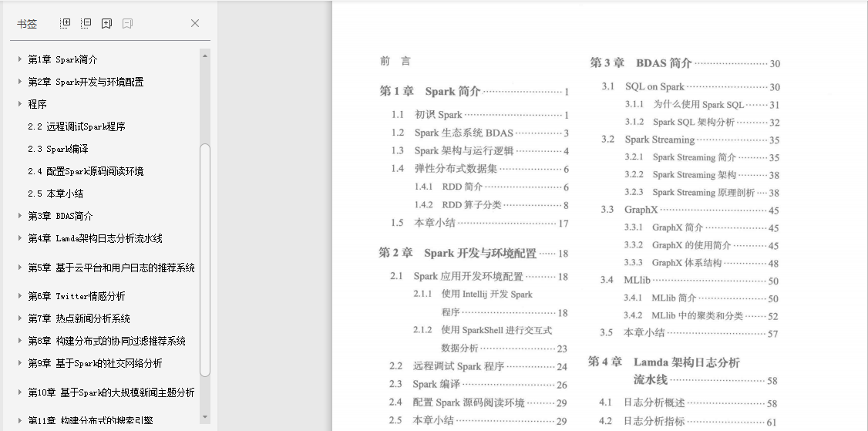Viewport: 868px width, 431px height.
Task: Expand the 程序 bookmark arrow
Action: [x=19, y=103]
